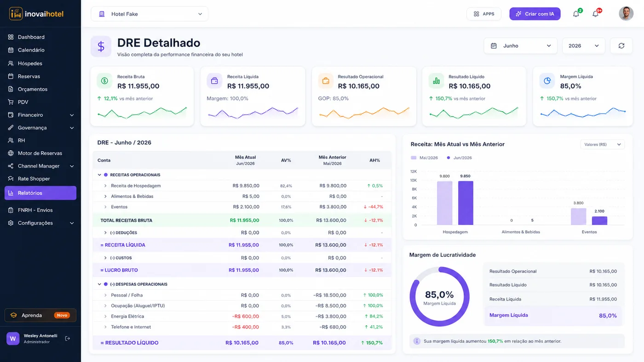Click the info icon in the margin note
This screenshot has height=362, width=644.
pos(417,341)
